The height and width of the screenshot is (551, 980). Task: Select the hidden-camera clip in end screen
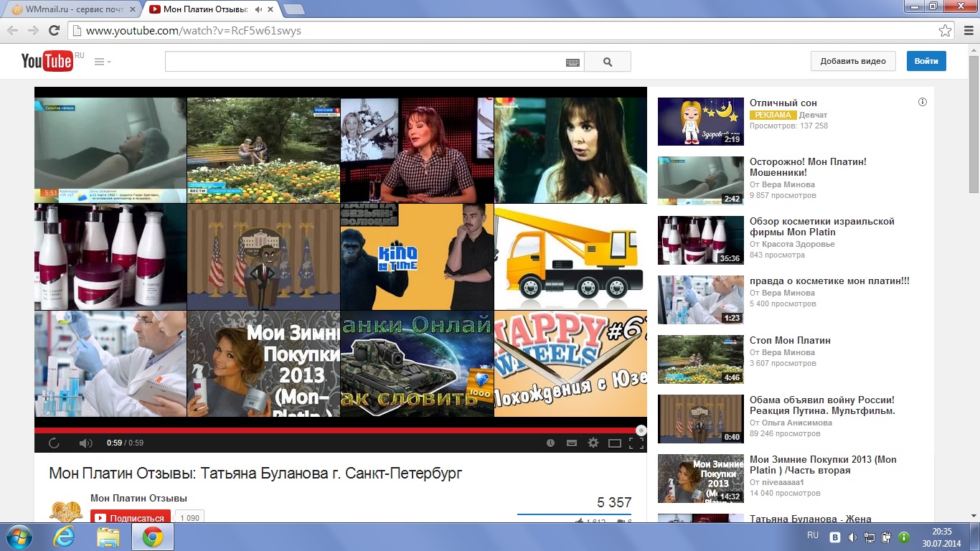pos(110,150)
